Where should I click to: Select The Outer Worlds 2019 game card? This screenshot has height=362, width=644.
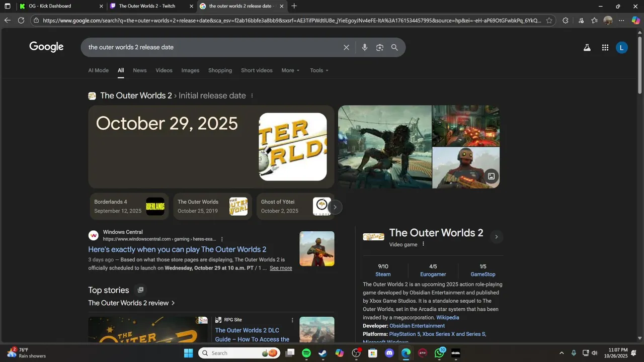(212, 206)
